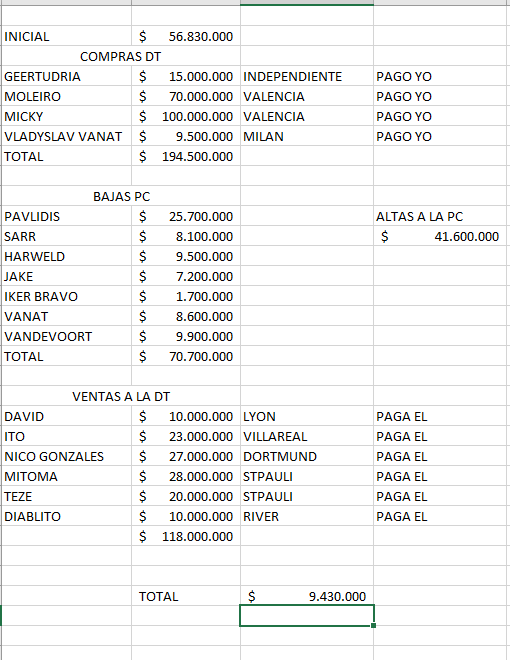Select the COMPRAS DT header cell
The image size is (510, 660).
click(121, 56)
